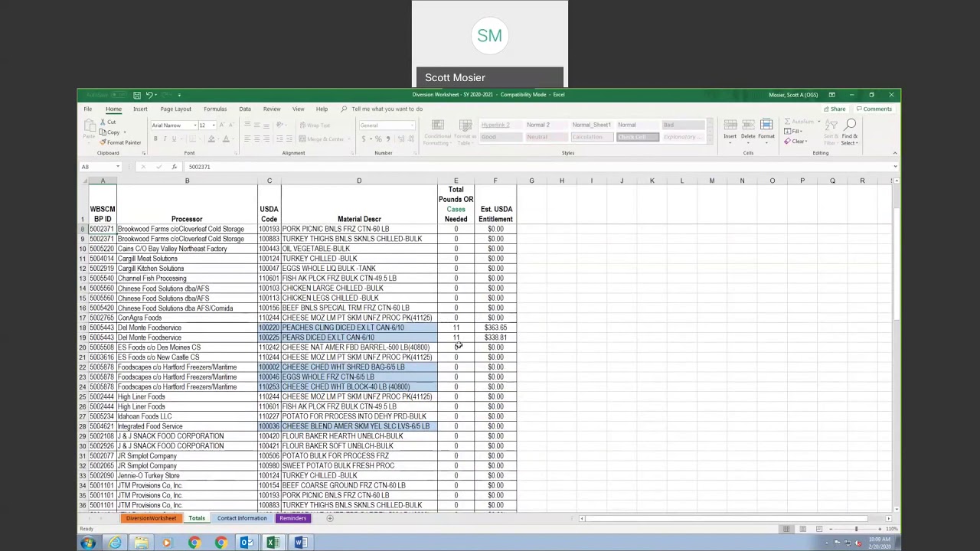Select the DiversionWorksheet sheet tab

tap(151, 519)
